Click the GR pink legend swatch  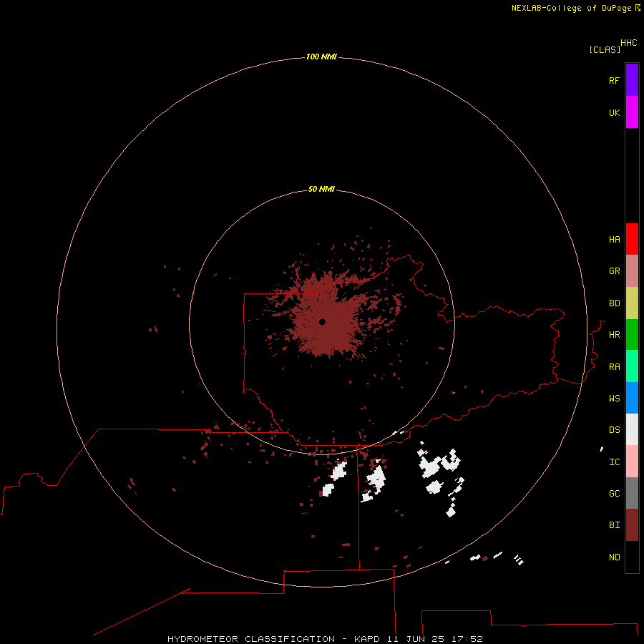pyautogui.click(x=632, y=271)
